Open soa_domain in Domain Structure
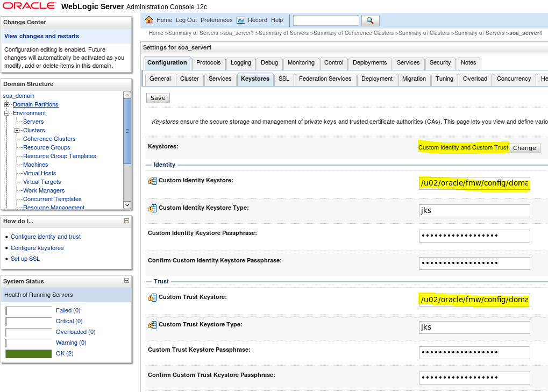548x392 pixels. tap(18, 96)
